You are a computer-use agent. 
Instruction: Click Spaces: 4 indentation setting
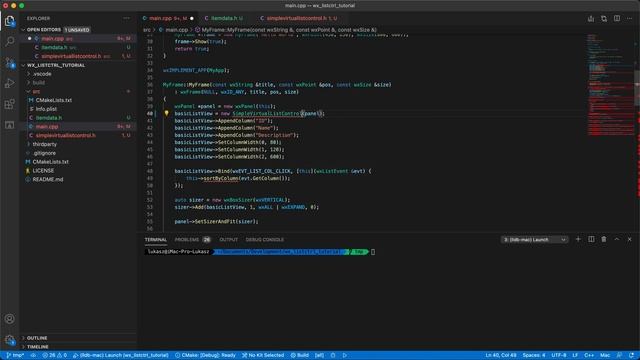tap(534, 355)
